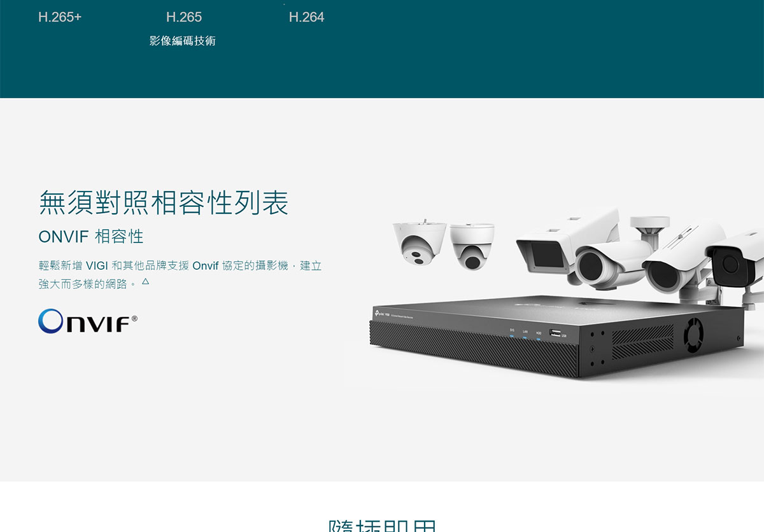
Task: Select the H.265+ label
Action: point(60,17)
